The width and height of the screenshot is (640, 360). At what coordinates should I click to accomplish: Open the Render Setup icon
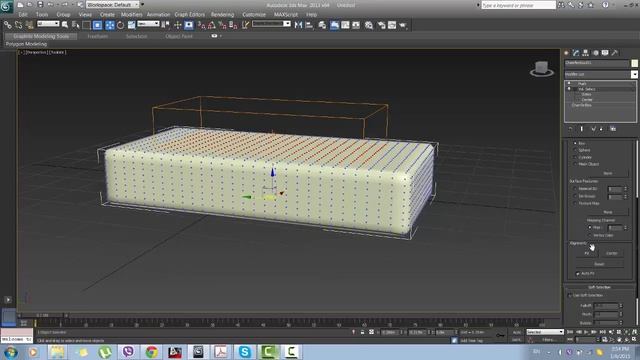[x=381, y=25]
